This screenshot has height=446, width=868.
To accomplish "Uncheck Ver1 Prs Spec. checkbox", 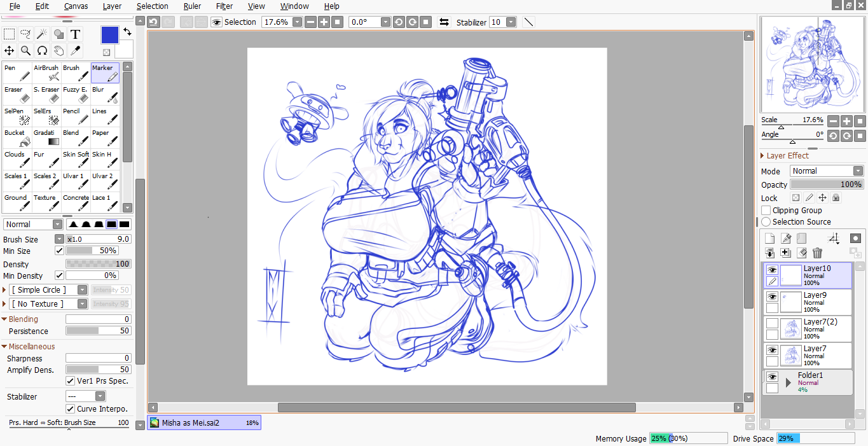I will [x=71, y=380].
